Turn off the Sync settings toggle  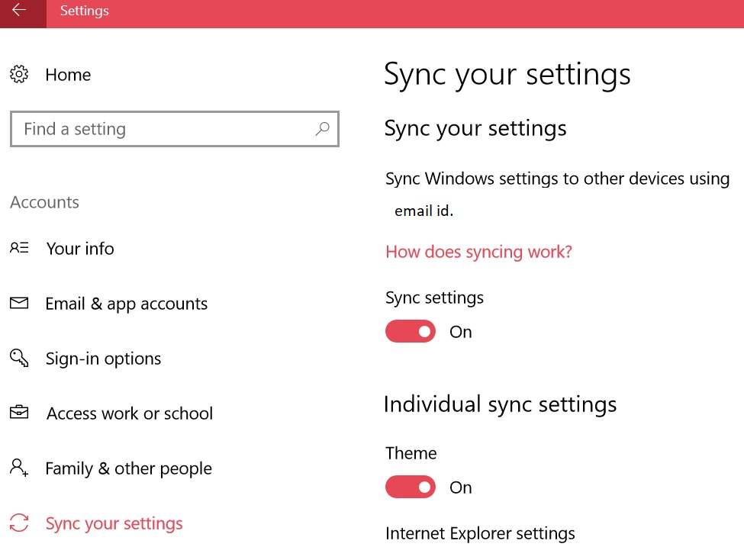point(411,331)
